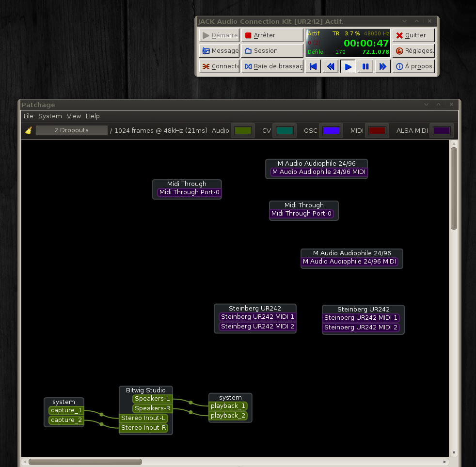
Task: Click the 00:00:47 transport time display
Action: pos(366,43)
